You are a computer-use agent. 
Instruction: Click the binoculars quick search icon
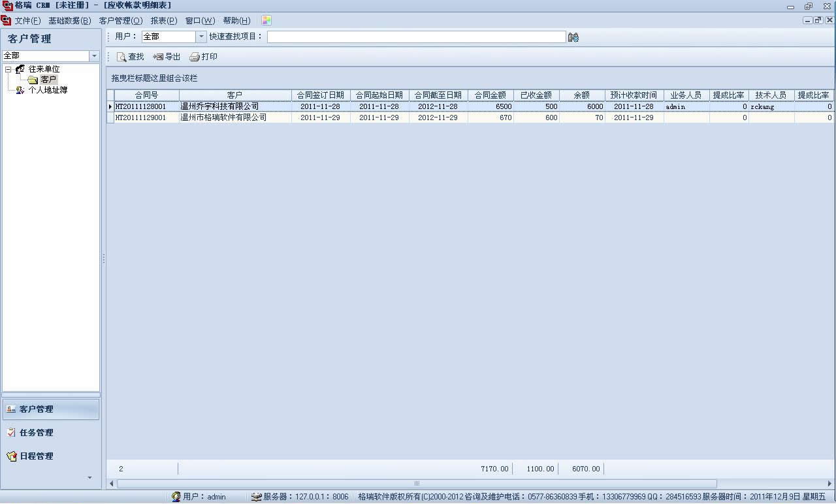[x=573, y=38]
